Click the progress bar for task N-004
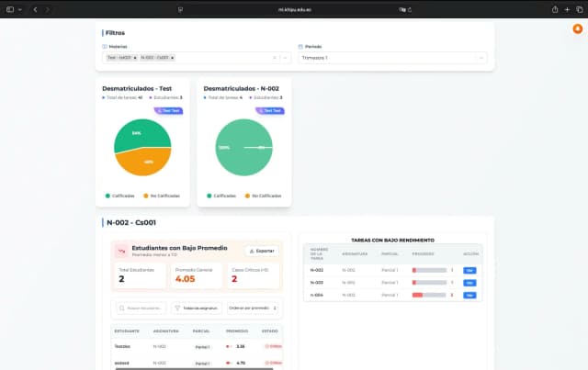Screen dimensions: 588x370 429,295
